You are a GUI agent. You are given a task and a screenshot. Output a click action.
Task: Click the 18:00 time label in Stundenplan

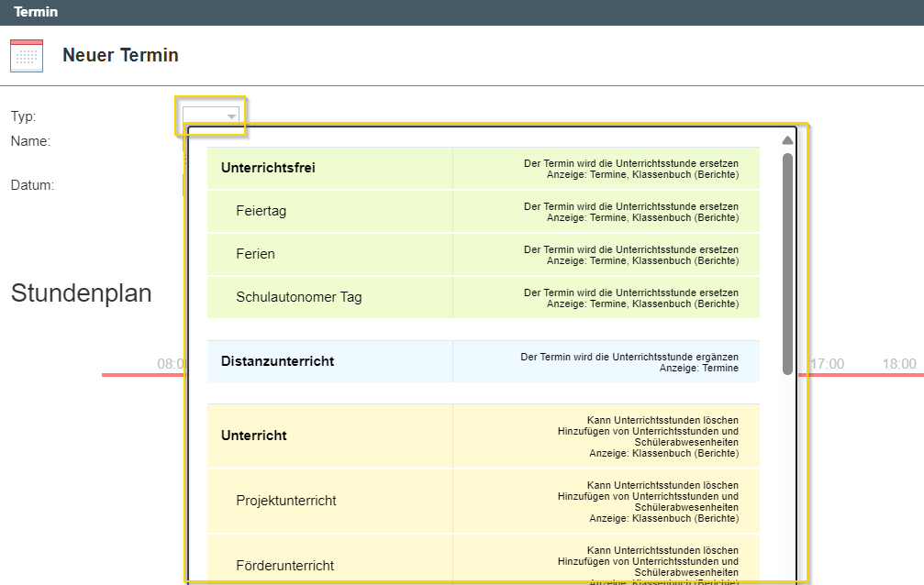(899, 364)
